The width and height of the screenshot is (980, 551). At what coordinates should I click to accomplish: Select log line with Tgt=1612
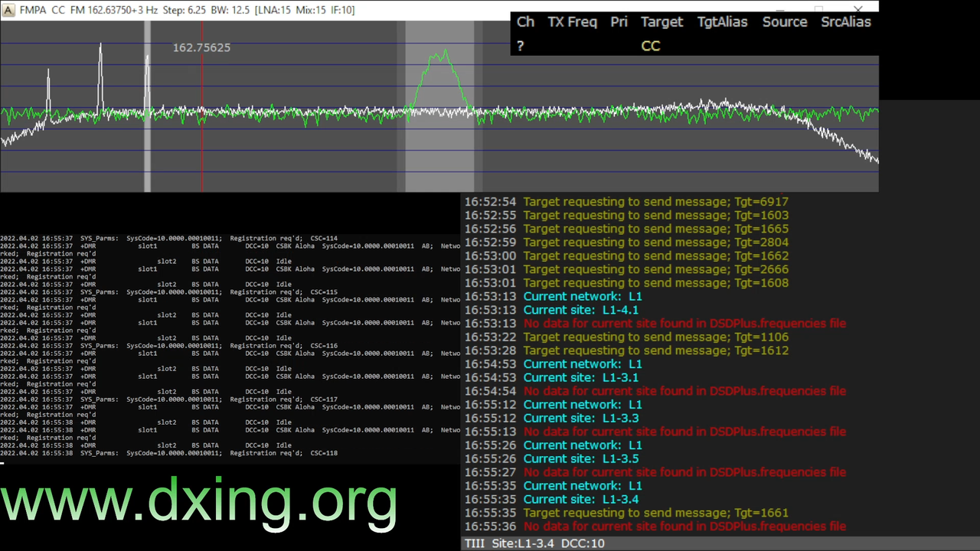click(x=626, y=350)
